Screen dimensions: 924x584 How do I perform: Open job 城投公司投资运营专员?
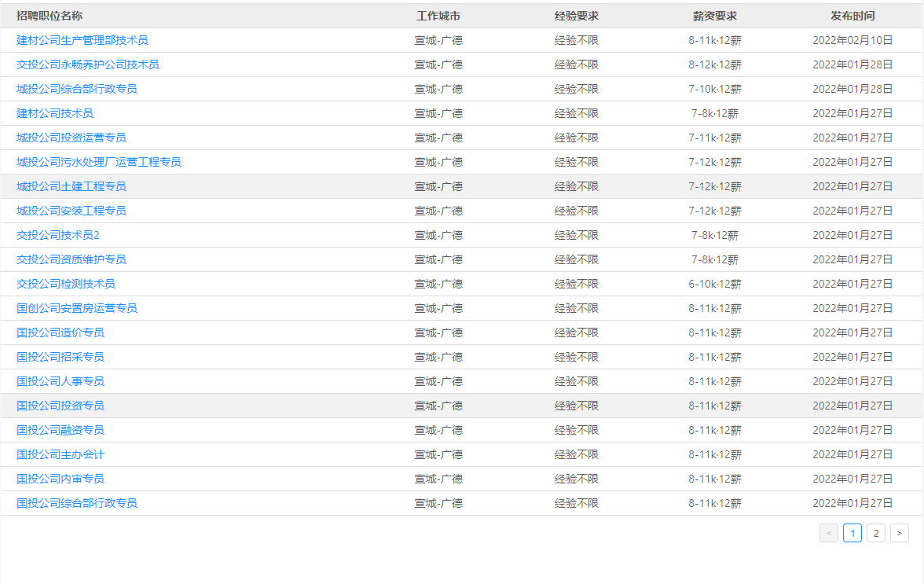tap(71, 138)
